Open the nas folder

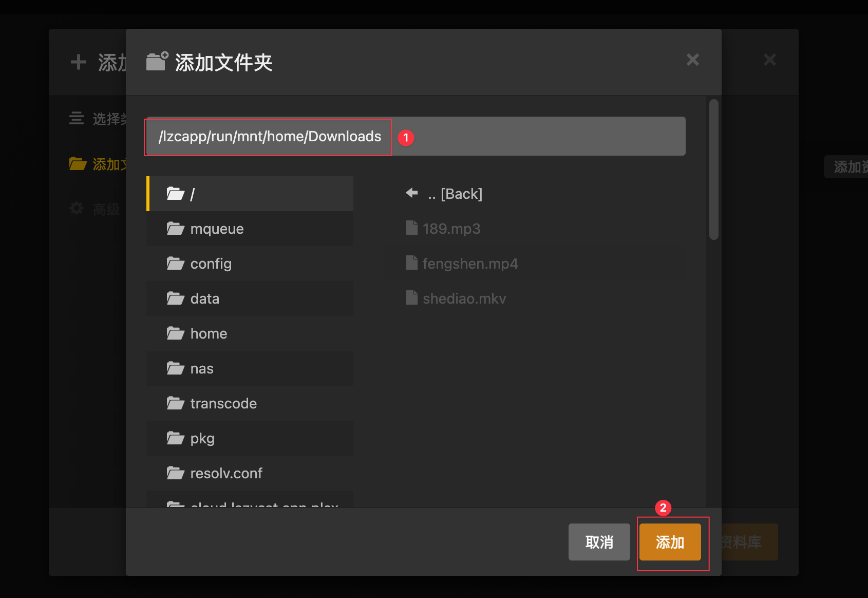coord(250,368)
